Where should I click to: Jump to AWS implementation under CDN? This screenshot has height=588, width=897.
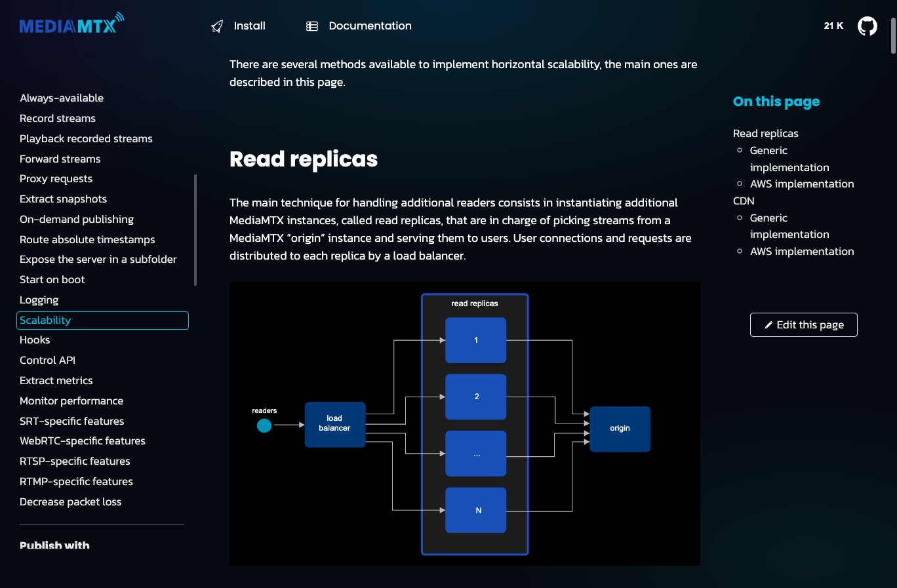[802, 252]
